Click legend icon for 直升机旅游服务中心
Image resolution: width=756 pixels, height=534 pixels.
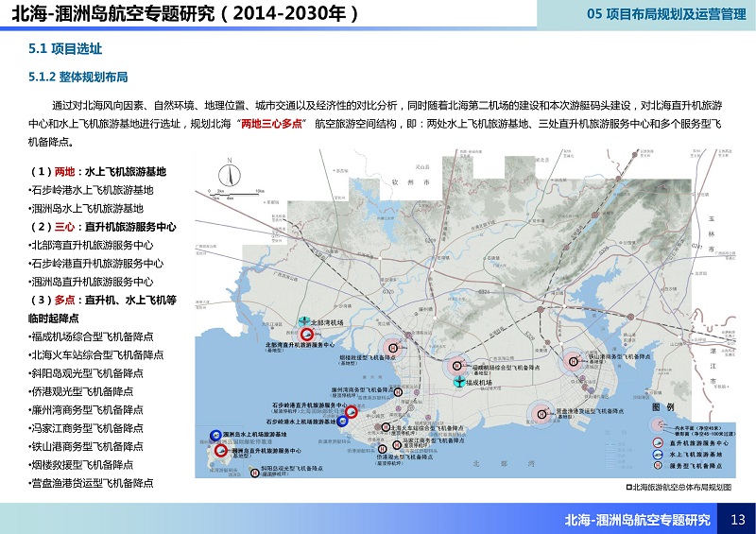(656, 441)
